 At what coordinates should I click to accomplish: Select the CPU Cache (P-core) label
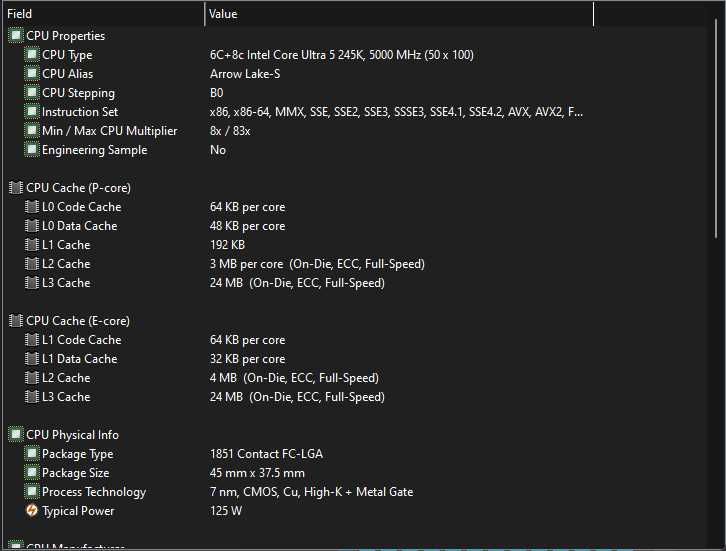coord(78,188)
